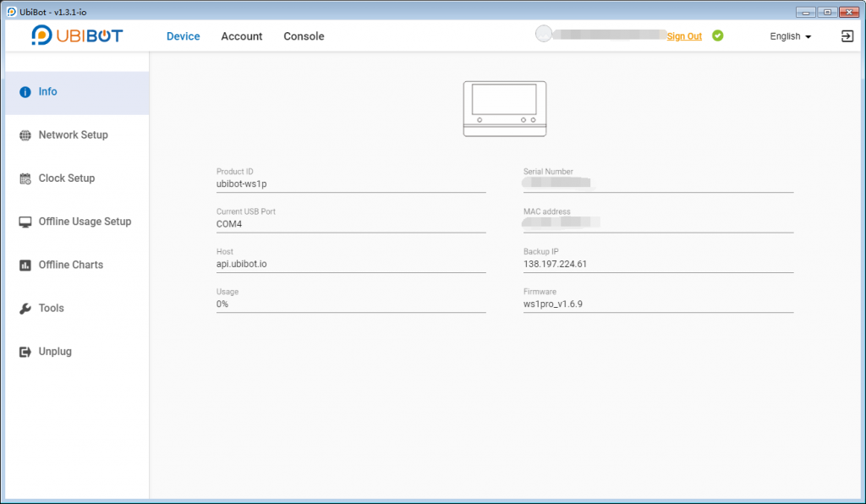Click the user avatar circle

544,34
